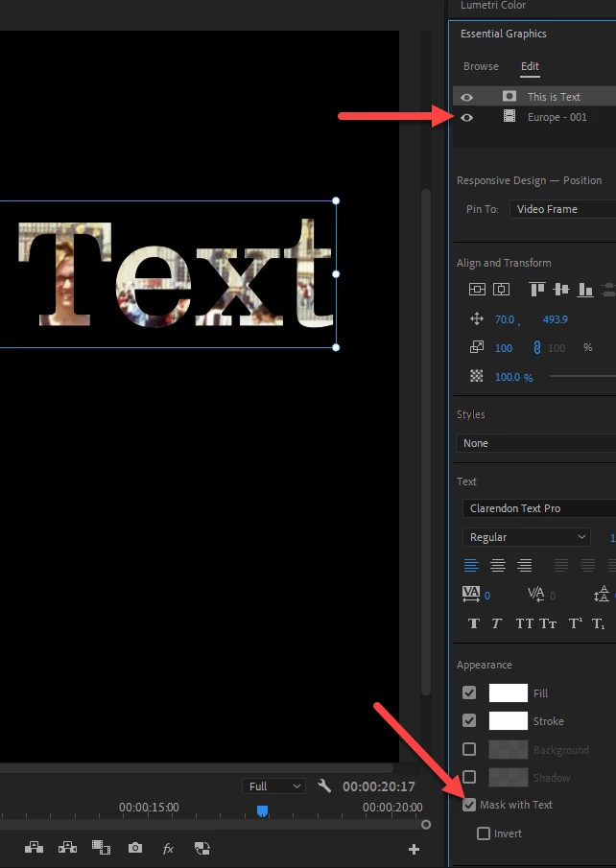Open the Styles None dropdown
This screenshot has width=616, height=868.
(535, 443)
